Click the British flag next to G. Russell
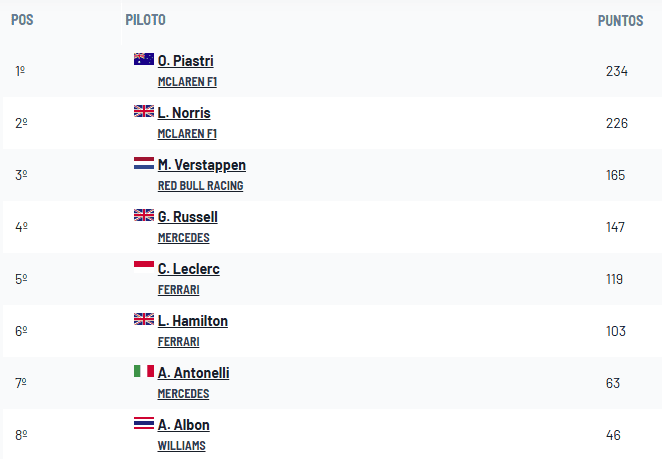 [x=144, y=215]
